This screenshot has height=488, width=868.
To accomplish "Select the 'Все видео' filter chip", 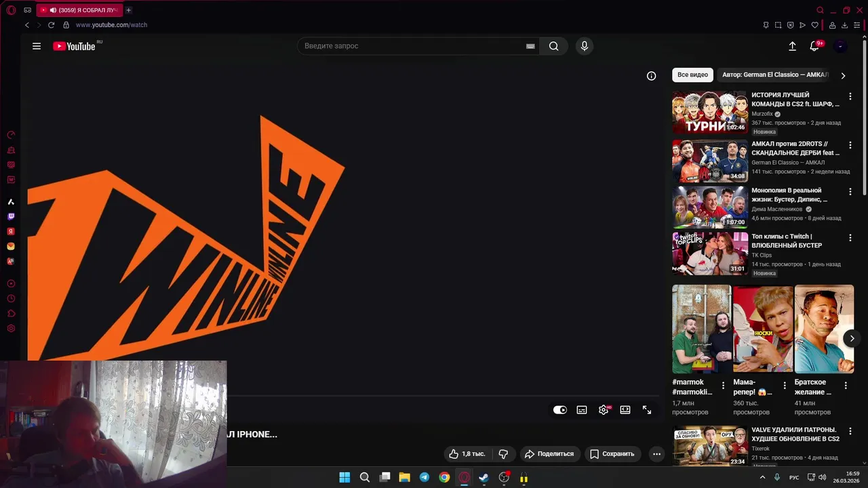I will coord(692,75).
